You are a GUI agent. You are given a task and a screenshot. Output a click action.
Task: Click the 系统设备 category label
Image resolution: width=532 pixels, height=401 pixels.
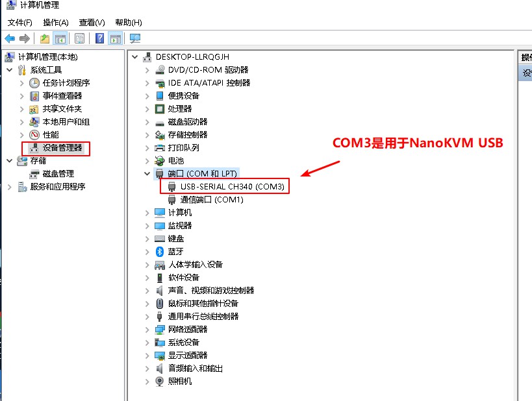184,343
